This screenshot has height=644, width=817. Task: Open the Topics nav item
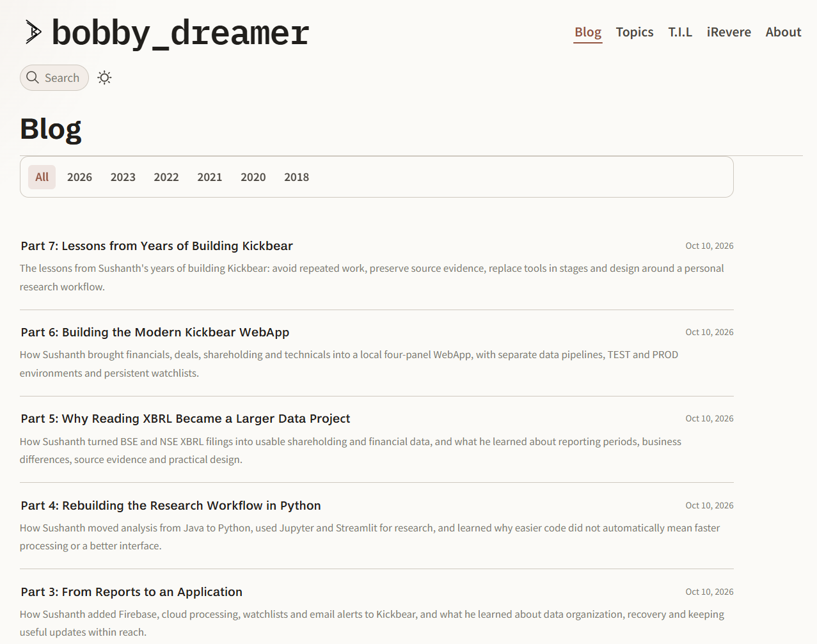[635, 32]
